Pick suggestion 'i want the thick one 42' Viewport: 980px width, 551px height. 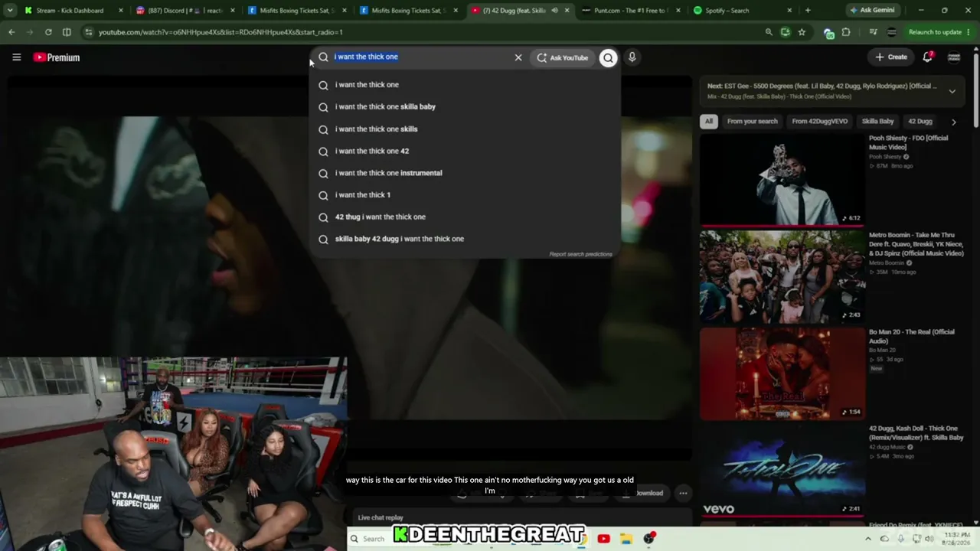[465, 152]
